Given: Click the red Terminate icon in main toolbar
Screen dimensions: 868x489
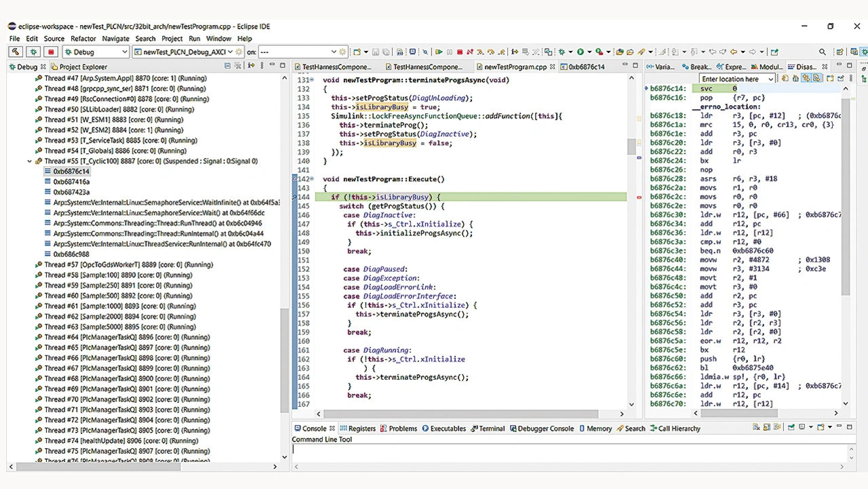Looking at the screenshot, I should click(x=460, y=52).
